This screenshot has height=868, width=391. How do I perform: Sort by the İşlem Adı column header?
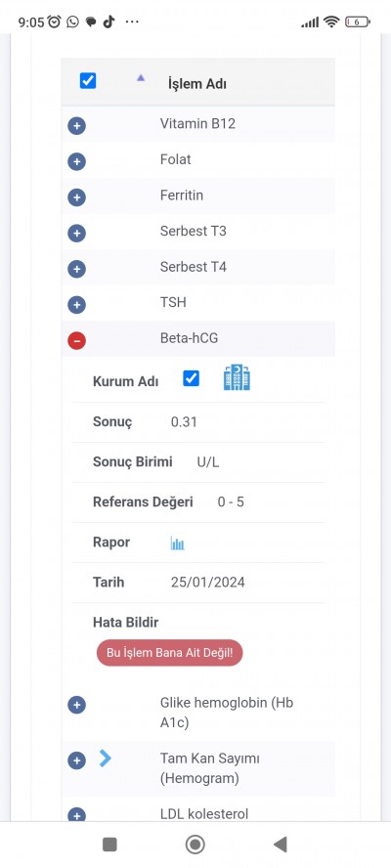pyautogui.click(x=197, y=84)
